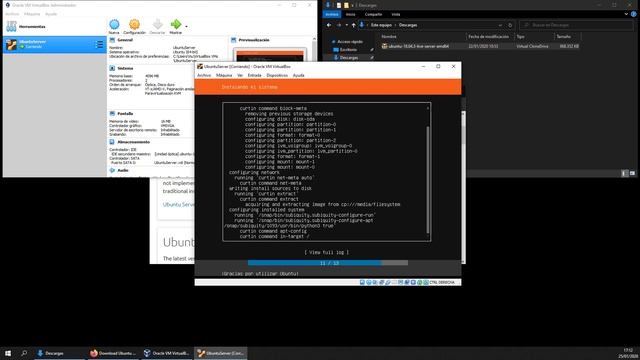This screenshot has height=360, width=640.
Task: Open Dispositivos menu in UbuntuServer VM window
Action: point(277,75)
